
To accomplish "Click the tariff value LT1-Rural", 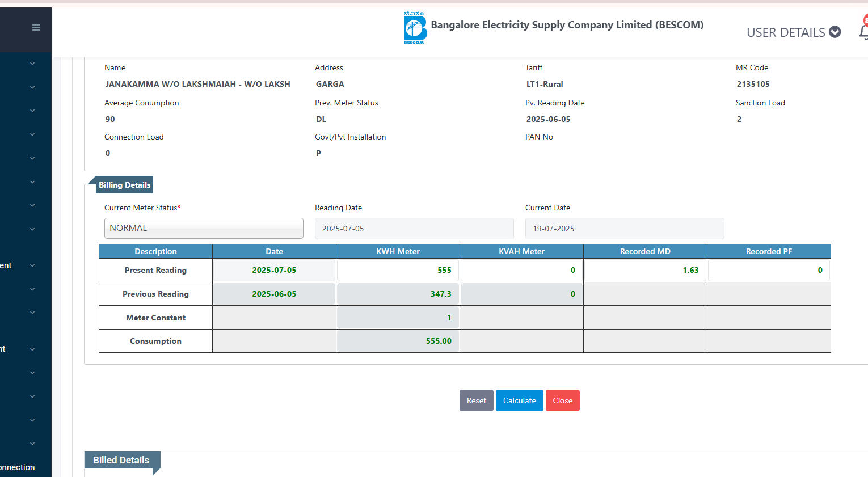I will 545,84.
